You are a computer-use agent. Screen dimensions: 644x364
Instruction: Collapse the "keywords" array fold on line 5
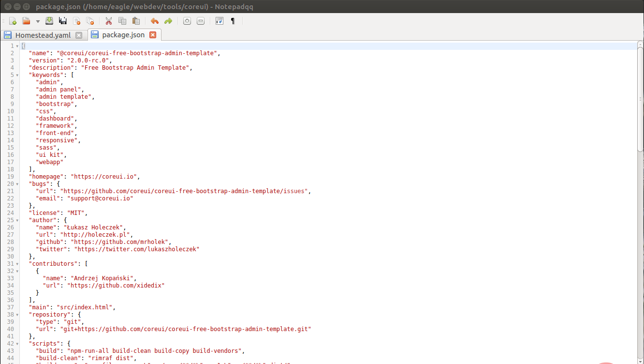pyautogui.click(x=17, y=75)
